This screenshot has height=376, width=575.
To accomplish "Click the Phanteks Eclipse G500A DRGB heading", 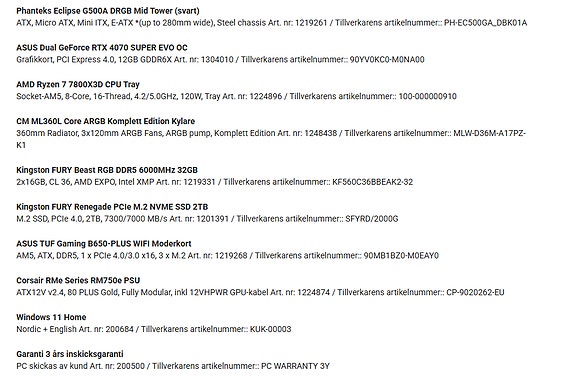I will coord(108,11).
